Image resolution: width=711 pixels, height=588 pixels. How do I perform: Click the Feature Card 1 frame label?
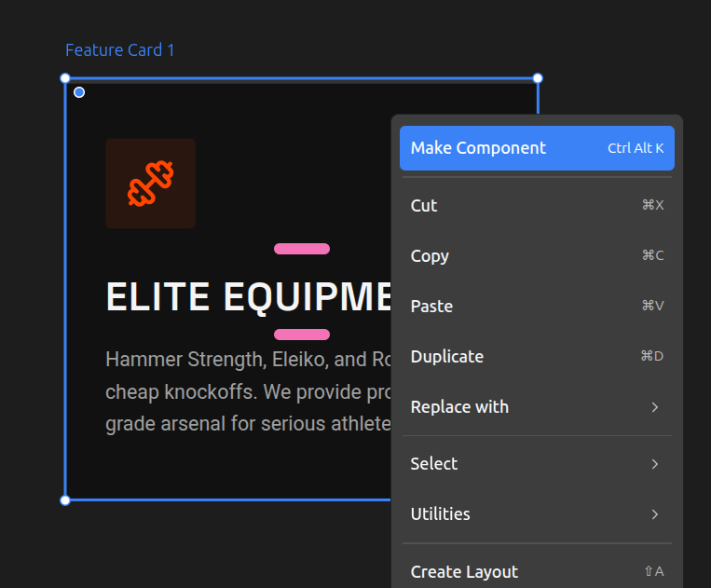(x=119, y=50)
